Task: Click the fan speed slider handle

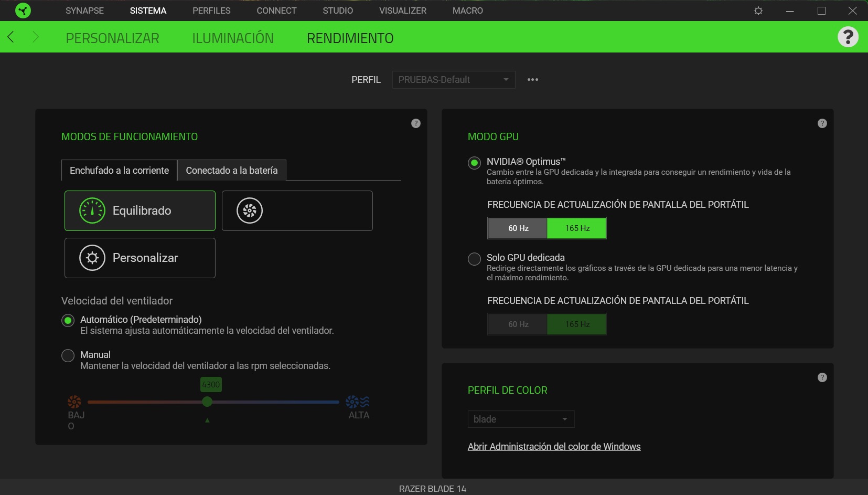Action: (207, 402)
